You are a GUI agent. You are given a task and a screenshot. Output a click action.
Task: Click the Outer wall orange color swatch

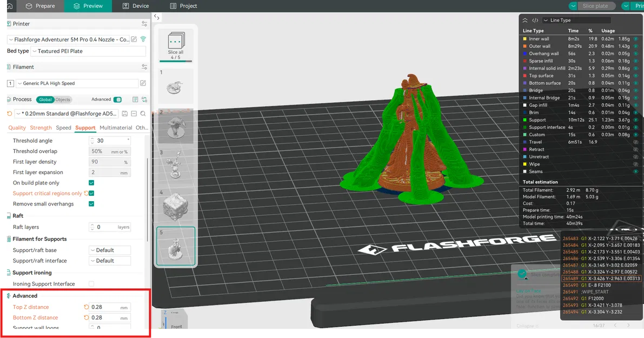(525, 47)
